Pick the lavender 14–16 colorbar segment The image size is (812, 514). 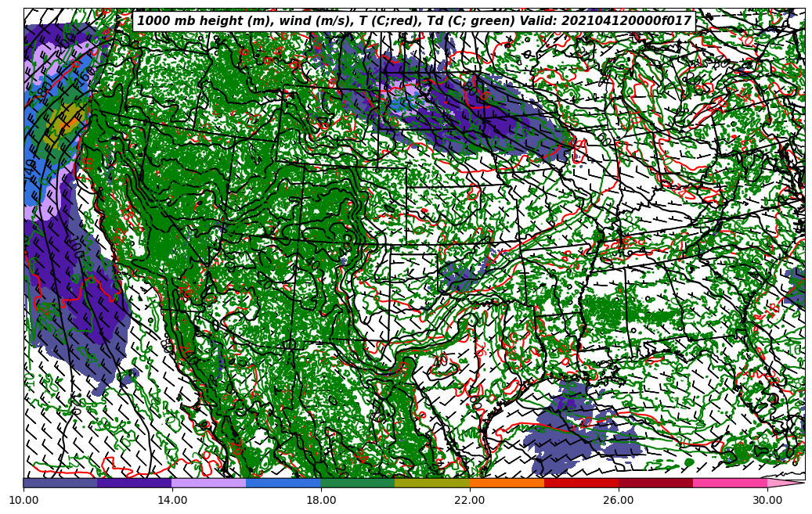209,483
